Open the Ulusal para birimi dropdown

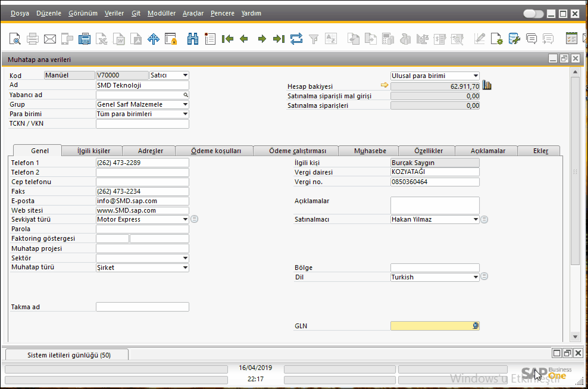[x=476, y=76]
